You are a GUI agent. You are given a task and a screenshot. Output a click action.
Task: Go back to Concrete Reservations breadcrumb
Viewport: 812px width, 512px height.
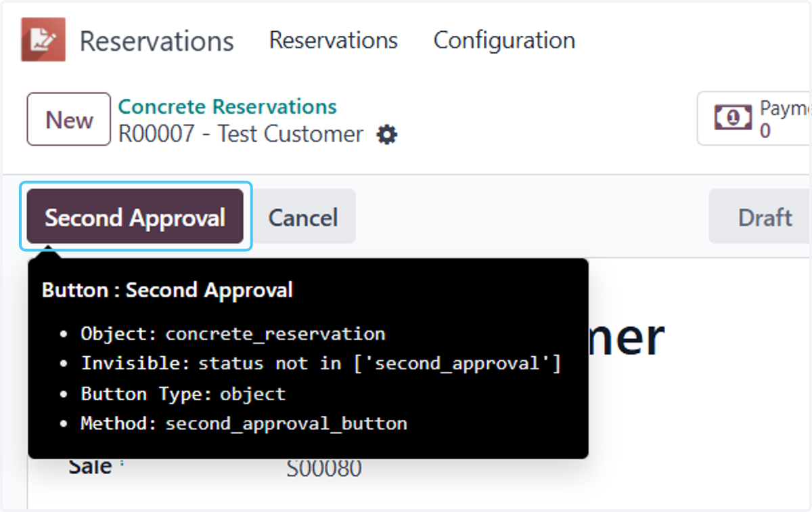[x=227, y=106]
